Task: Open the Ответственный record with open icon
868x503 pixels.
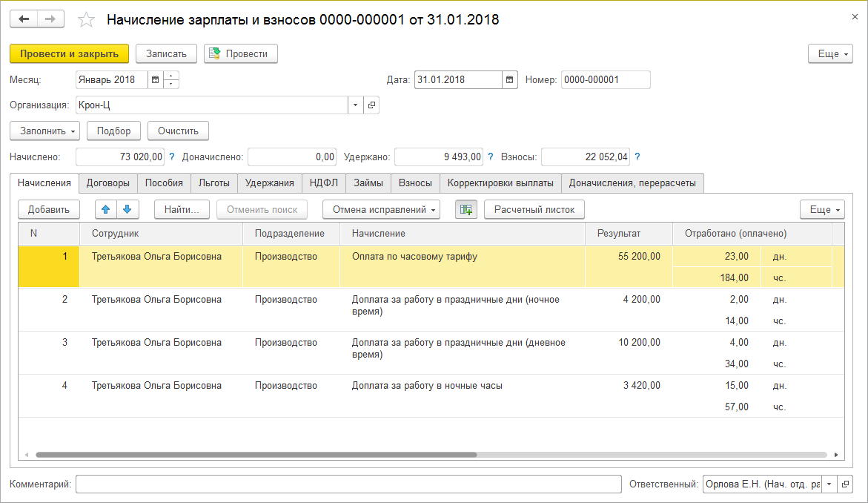Action: click(845, 484)
